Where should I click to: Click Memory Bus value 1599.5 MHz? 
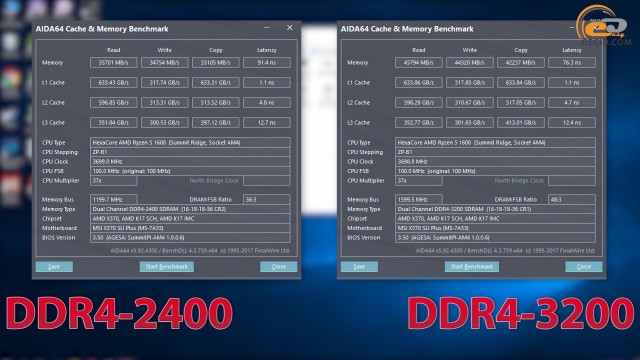(x=419, y=200)
